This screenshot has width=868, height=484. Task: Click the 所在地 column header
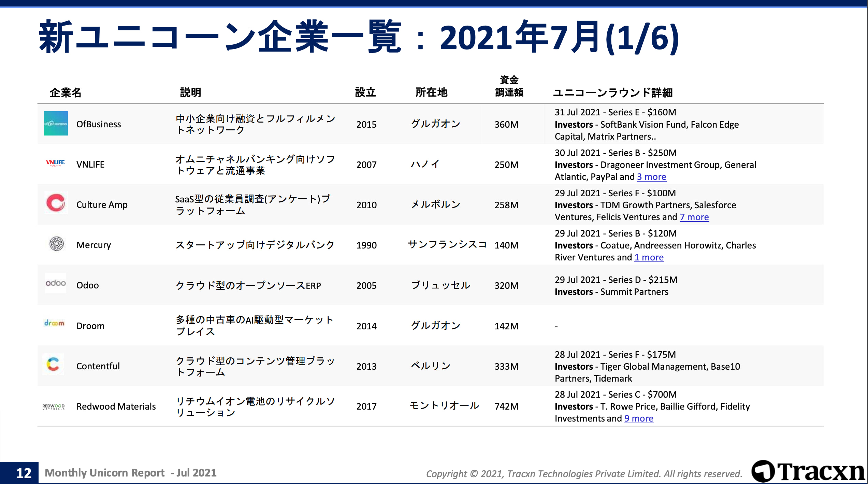pyautogui.click(x=431, y=92)
